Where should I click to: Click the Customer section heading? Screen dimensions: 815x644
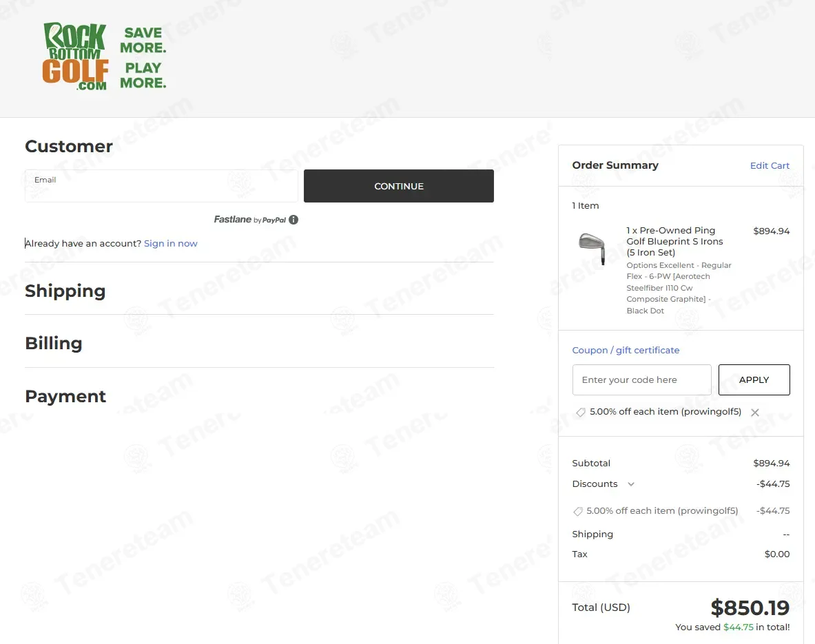tap(69, 146)
